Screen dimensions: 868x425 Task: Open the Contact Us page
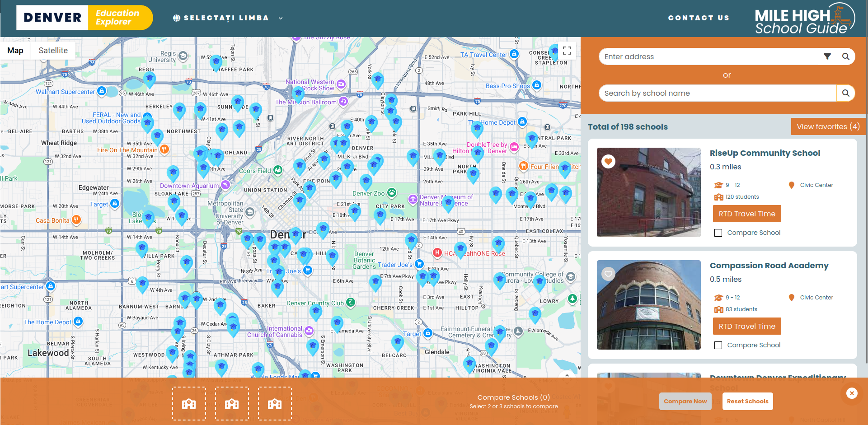point(699,18)
